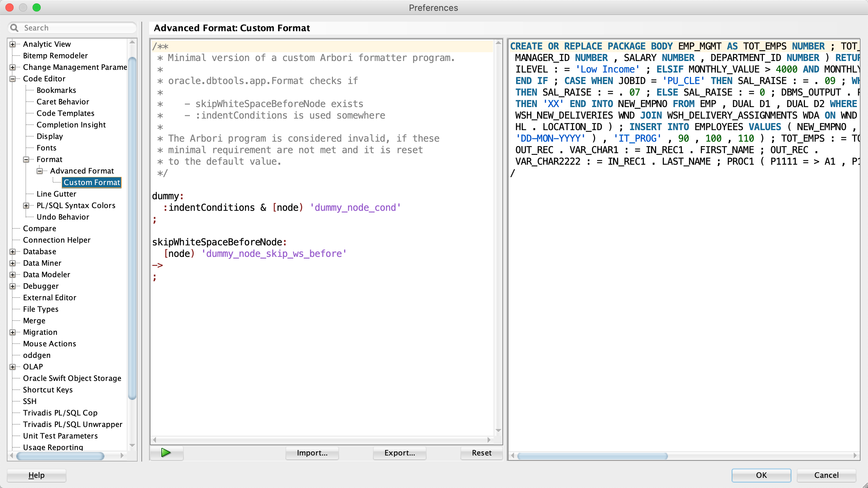Run the custom format with green play button
Screen dimensions: 868x488
tap(166, 453)
